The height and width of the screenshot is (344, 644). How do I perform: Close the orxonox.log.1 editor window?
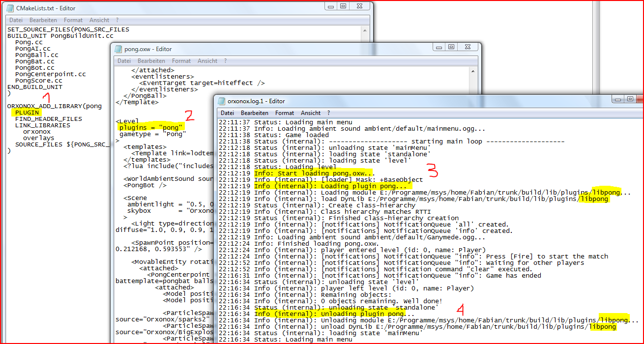click(x=641, y=99)
